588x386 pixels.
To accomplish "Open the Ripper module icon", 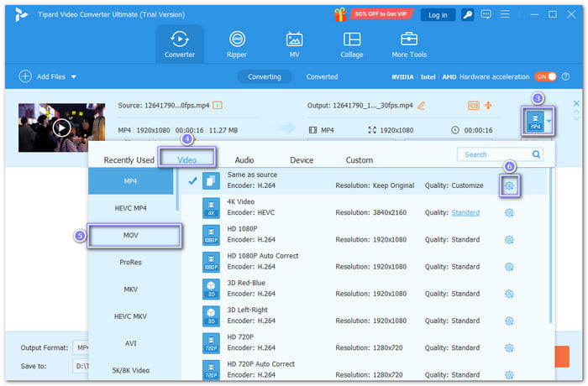I will coord(238,44).
